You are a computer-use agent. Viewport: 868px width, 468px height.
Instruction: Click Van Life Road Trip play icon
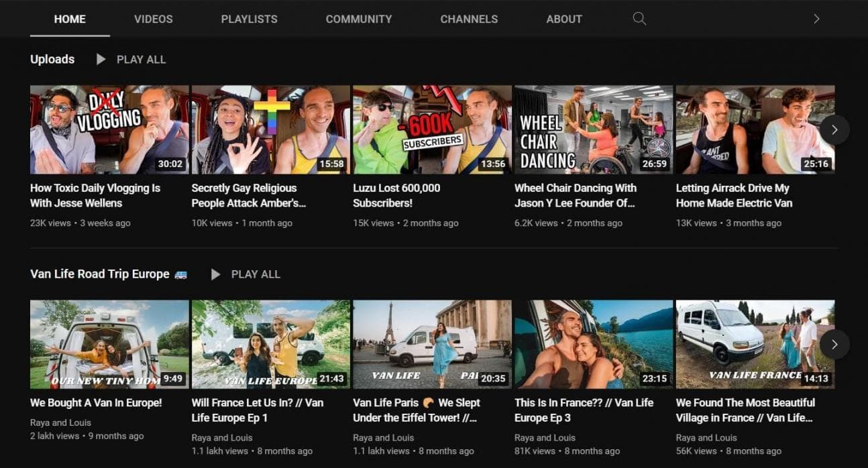pos(215,274)
